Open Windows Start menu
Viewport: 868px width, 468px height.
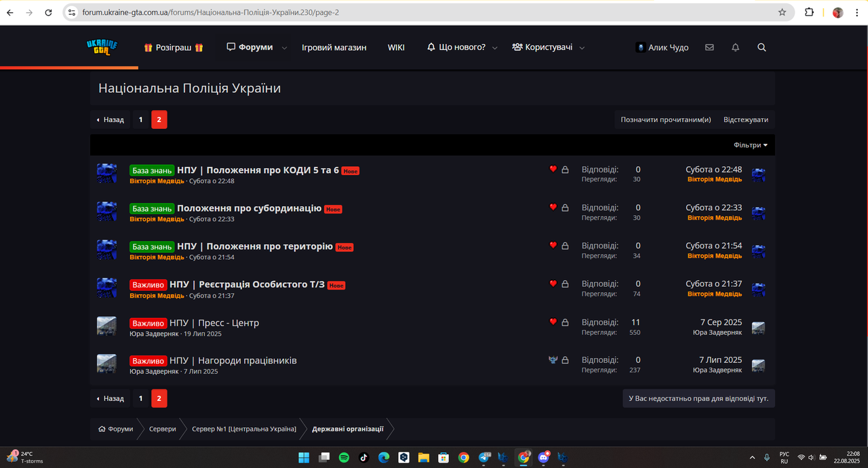[304, 457]
